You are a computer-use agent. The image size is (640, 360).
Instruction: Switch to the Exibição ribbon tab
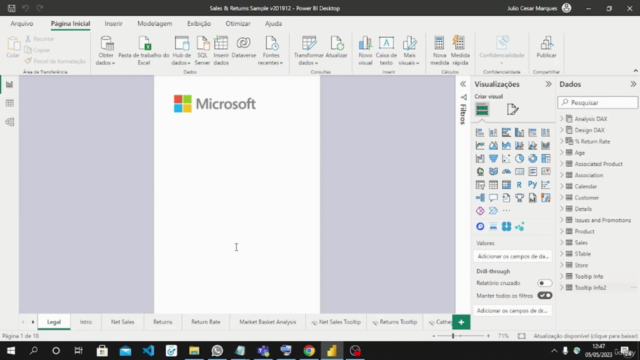(x=199, y=24)
